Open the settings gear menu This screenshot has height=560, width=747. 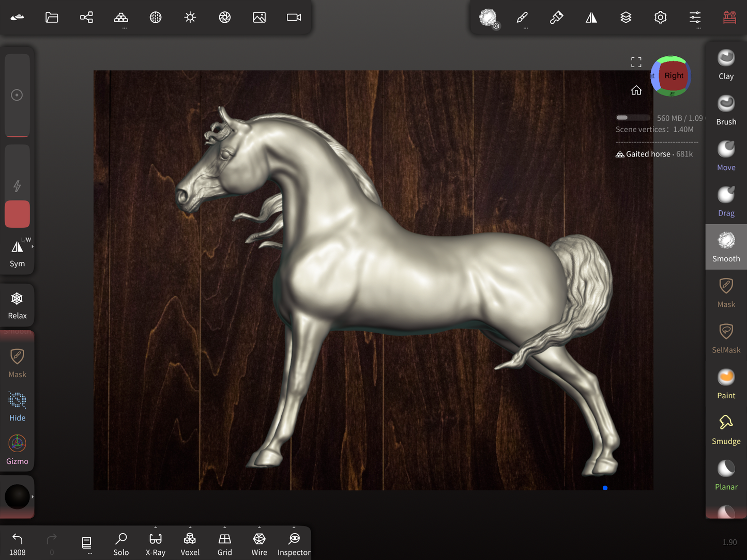pyautogui.click(x=660, y=18)
